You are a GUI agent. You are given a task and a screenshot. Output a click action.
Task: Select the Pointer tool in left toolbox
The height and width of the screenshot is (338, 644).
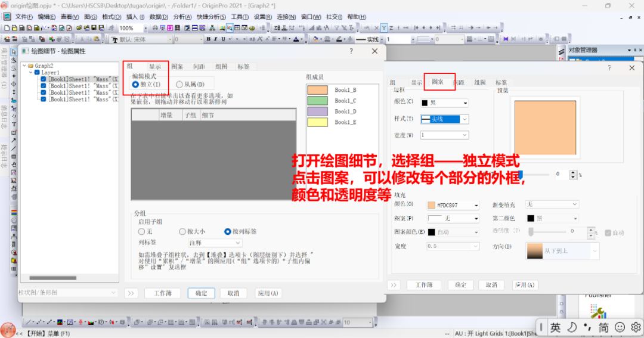pos(14,52)
